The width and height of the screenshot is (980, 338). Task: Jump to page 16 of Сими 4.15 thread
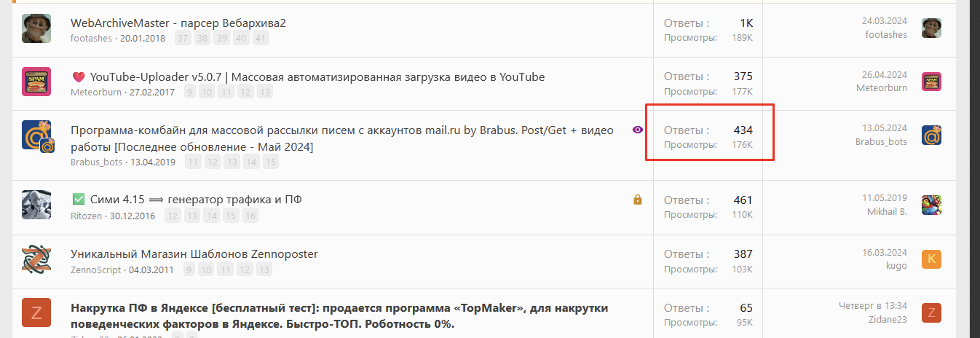click(x=250, y=216)
